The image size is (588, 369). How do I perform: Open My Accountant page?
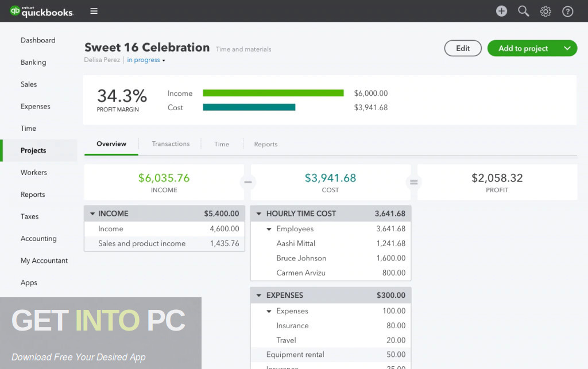44,261
